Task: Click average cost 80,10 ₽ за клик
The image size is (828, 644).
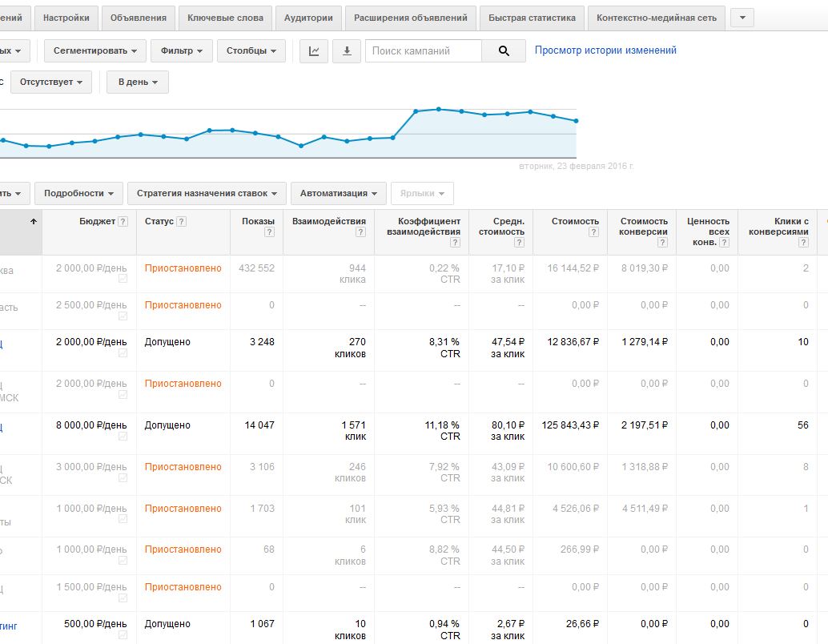Action: (508, 431)
